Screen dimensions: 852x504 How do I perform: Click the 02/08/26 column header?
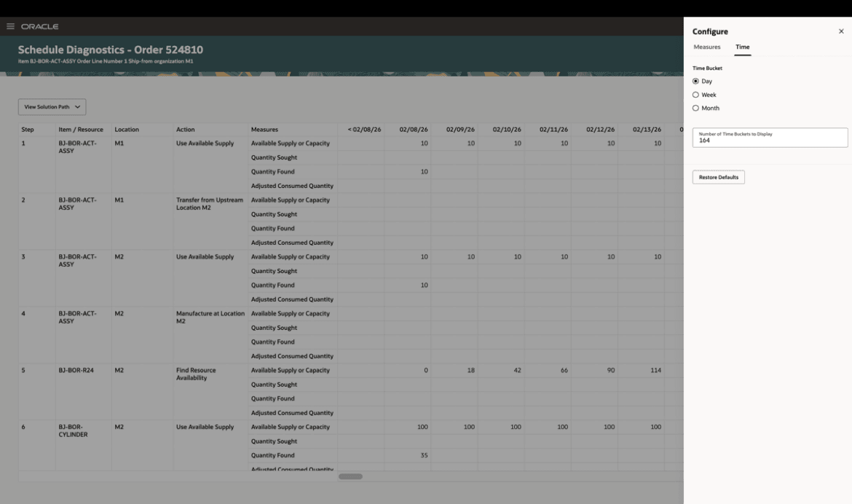407,129
